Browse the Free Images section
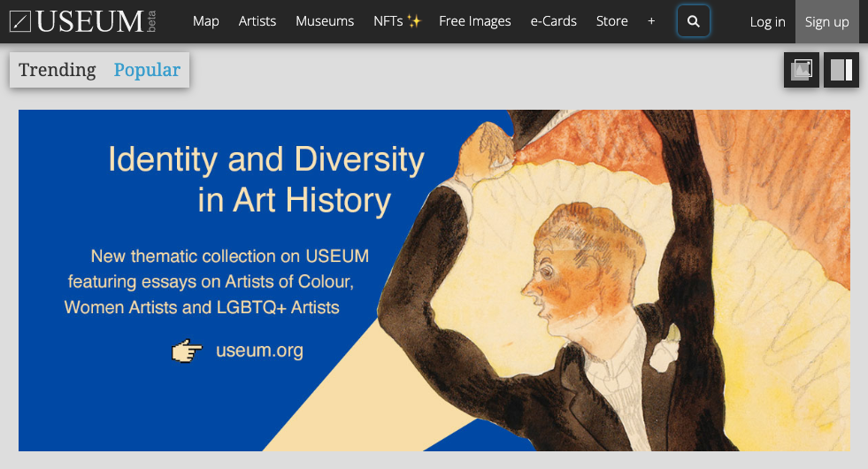This screenshot has width=868, height=469. coord(475,21)
